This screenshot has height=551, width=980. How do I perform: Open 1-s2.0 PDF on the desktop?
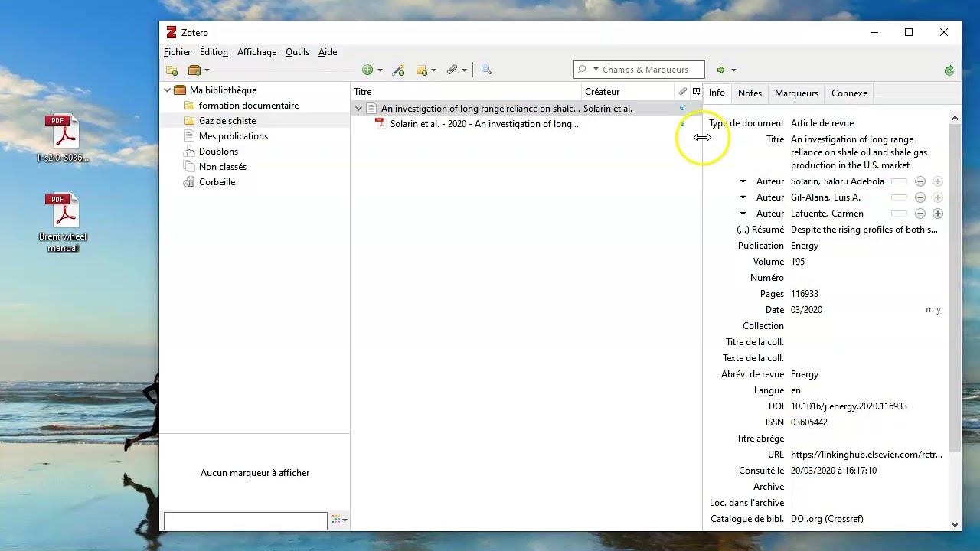(x=63, y=138)
